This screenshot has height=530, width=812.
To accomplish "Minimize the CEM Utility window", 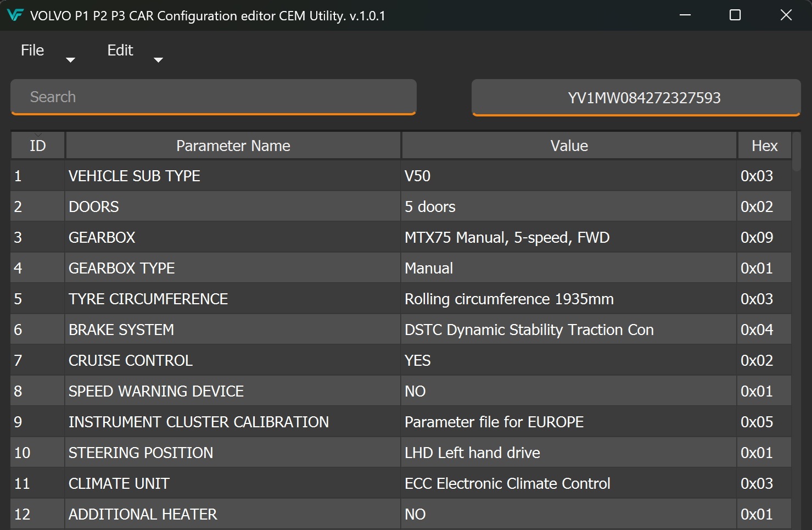I will pyautogui.click(x=685, y=15).
